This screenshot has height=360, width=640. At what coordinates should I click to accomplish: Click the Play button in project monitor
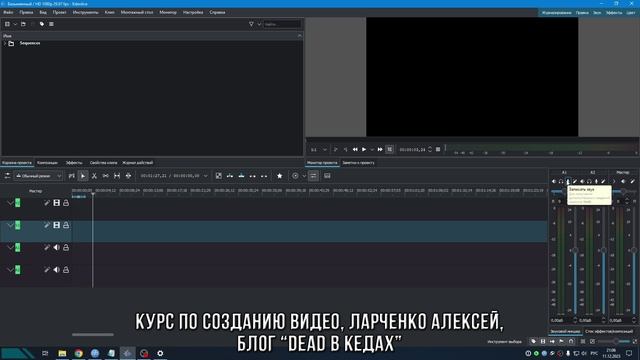[364, 149]
